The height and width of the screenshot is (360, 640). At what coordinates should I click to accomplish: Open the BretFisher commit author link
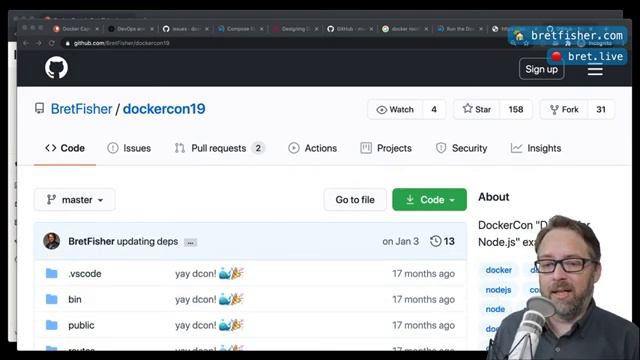[91, 241]
